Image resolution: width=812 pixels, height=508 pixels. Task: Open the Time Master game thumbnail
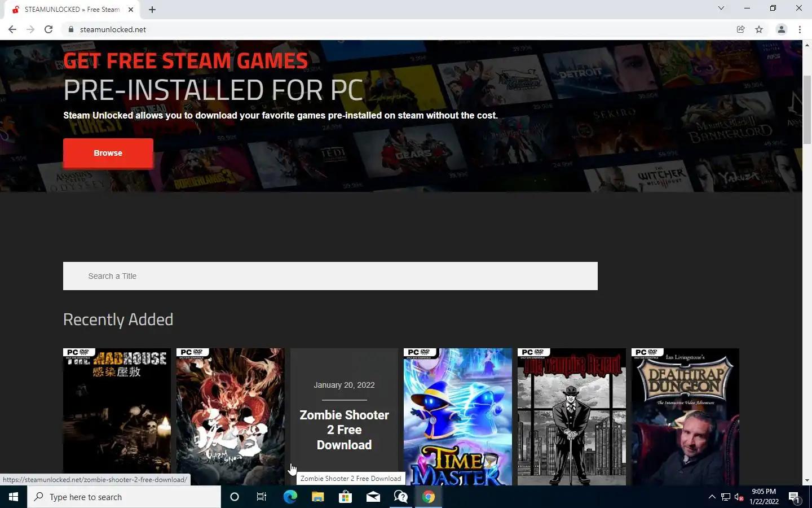[x=458, y=417]
